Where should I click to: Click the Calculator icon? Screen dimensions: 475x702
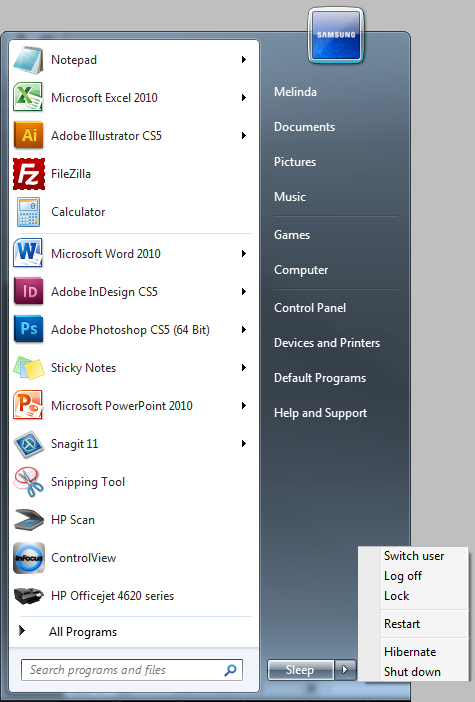28,212
